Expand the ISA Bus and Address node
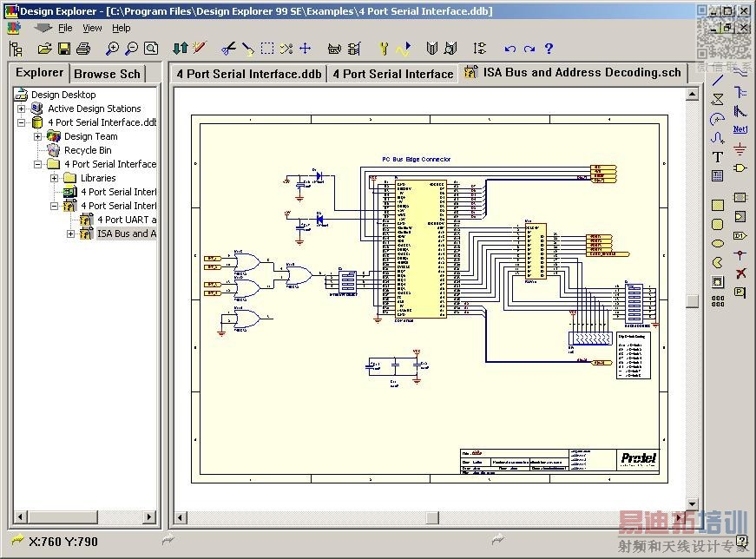Screen dimensions: 756x559 71,233
